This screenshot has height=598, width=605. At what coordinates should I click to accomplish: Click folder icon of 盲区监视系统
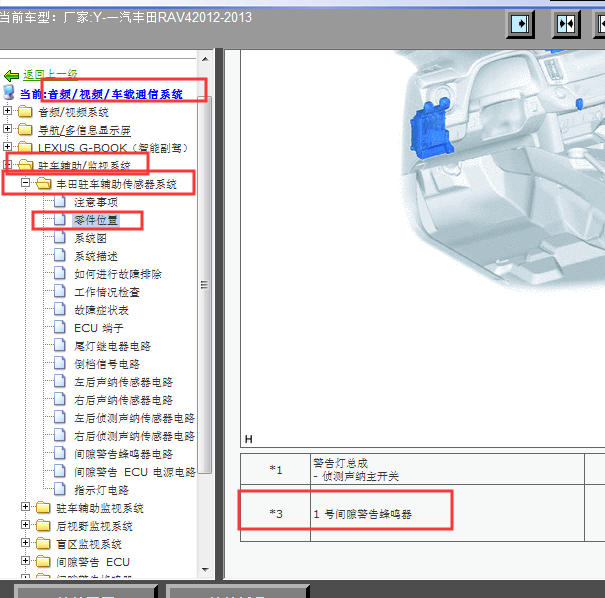click(x=43, y=544)
